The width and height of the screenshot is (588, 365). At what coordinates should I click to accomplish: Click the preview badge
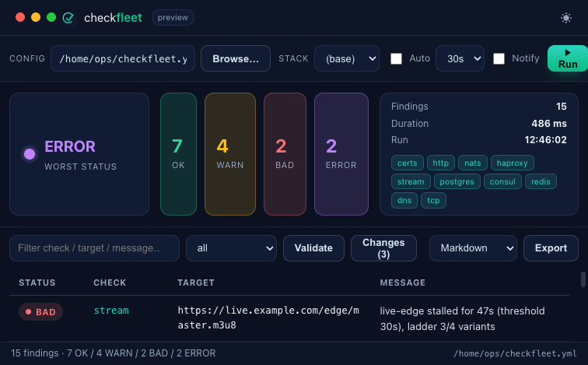point(173,18)
